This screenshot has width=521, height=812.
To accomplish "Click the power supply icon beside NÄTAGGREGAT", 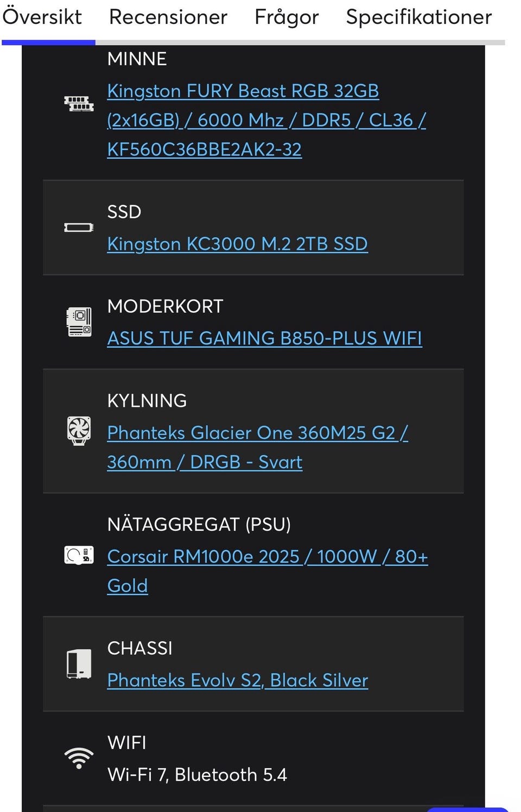I will coord(79,555).
